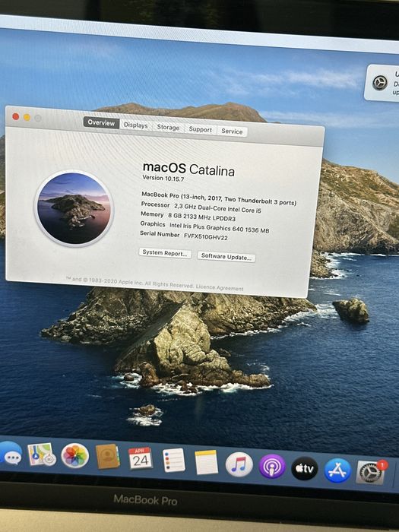Open the Support tab
399x532 pixels.
(200, 130)
